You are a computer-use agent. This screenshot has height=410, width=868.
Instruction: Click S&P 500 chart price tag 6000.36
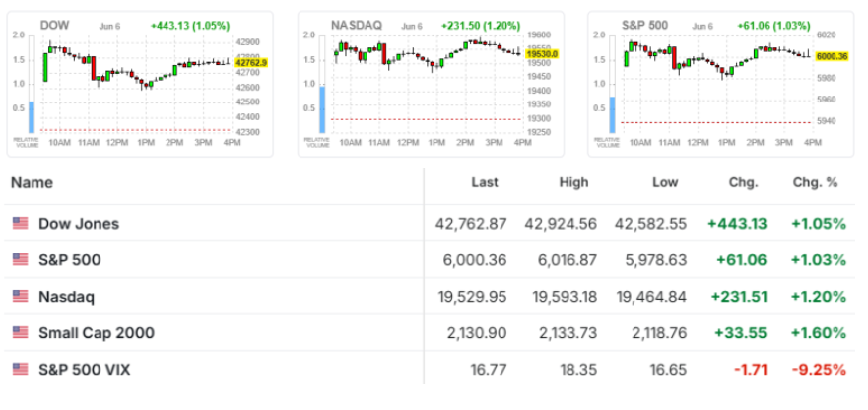832,56
